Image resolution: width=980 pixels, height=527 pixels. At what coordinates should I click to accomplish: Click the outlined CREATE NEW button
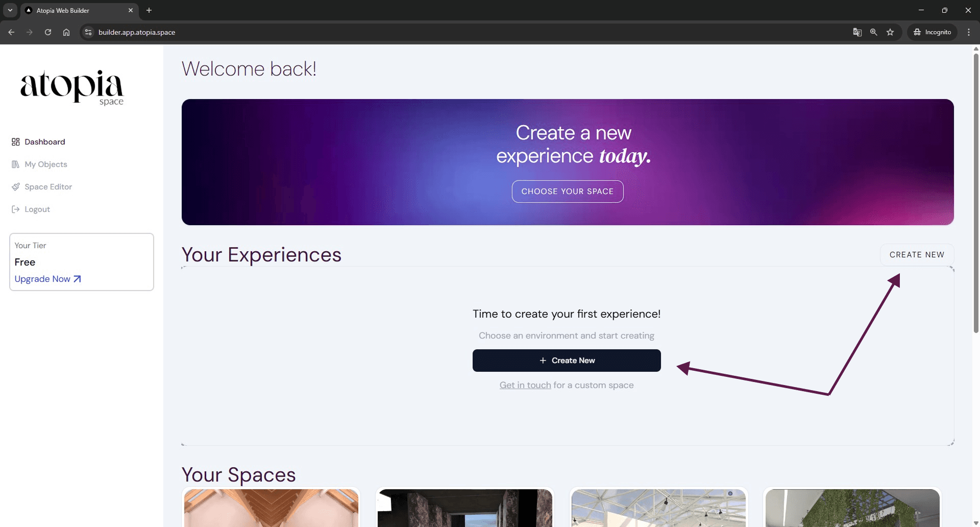tap(917, 255)
